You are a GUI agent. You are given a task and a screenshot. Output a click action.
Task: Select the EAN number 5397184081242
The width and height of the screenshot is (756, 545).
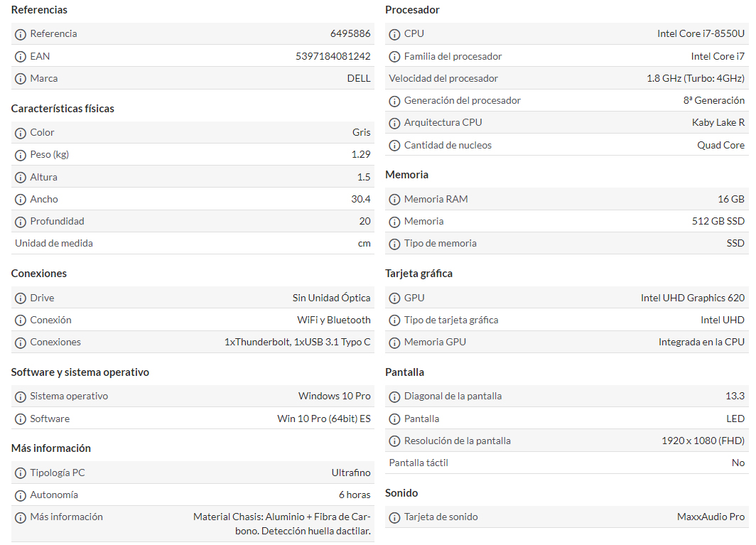[333, 56]
